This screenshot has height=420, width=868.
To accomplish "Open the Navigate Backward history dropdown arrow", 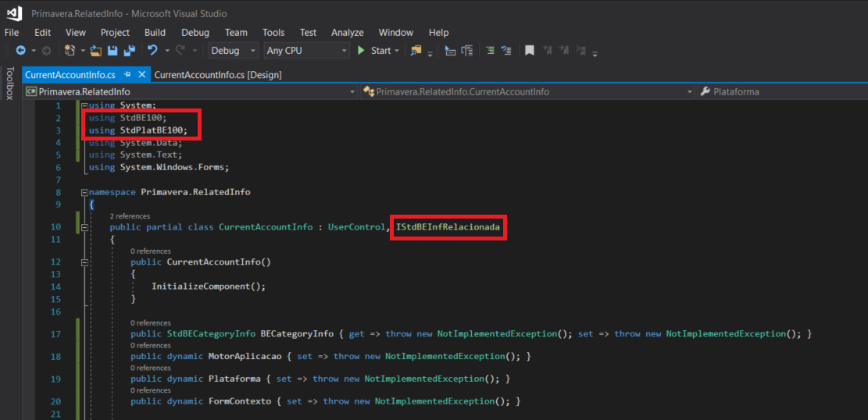I will pyautogui.click(x=34, y=51).
